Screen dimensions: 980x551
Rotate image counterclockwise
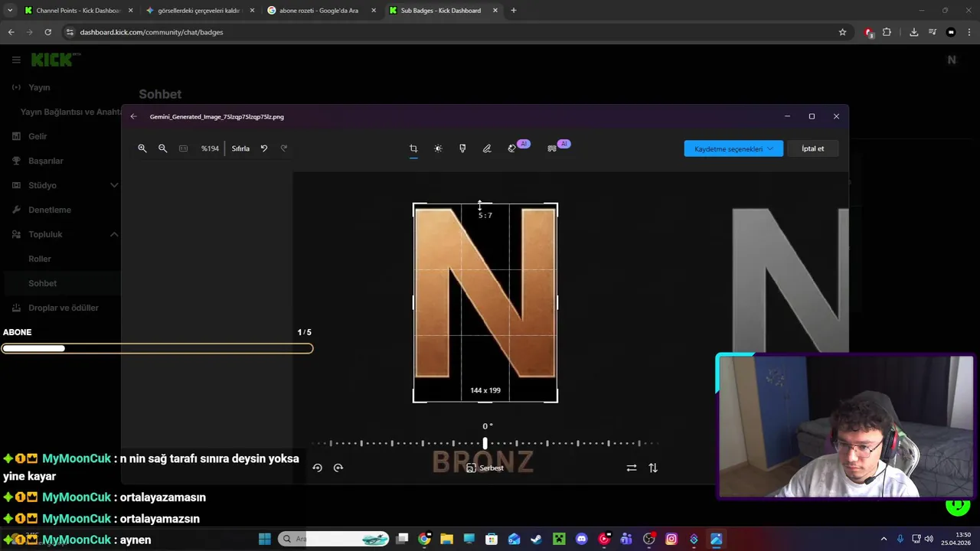318,468
